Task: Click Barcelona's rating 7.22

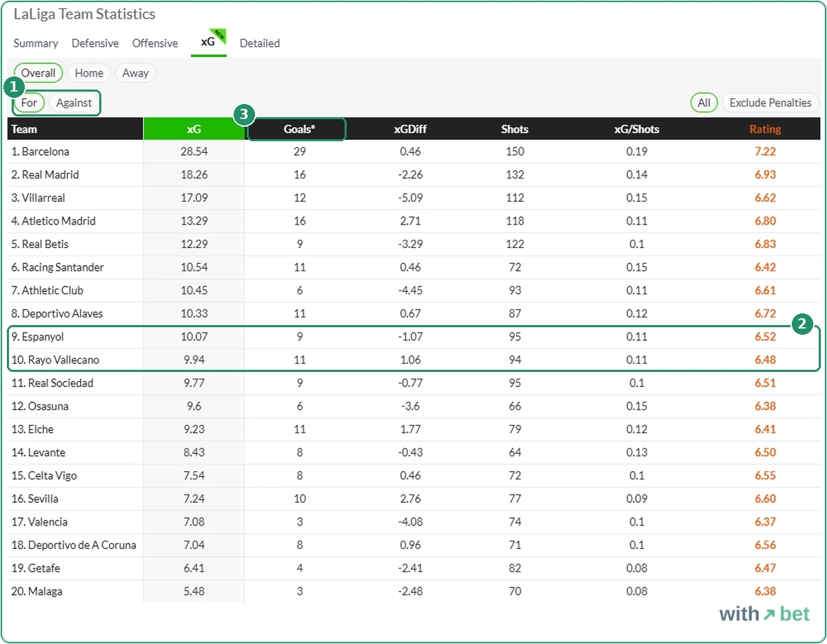Action: pyautogui.click(x=765, y=152)
